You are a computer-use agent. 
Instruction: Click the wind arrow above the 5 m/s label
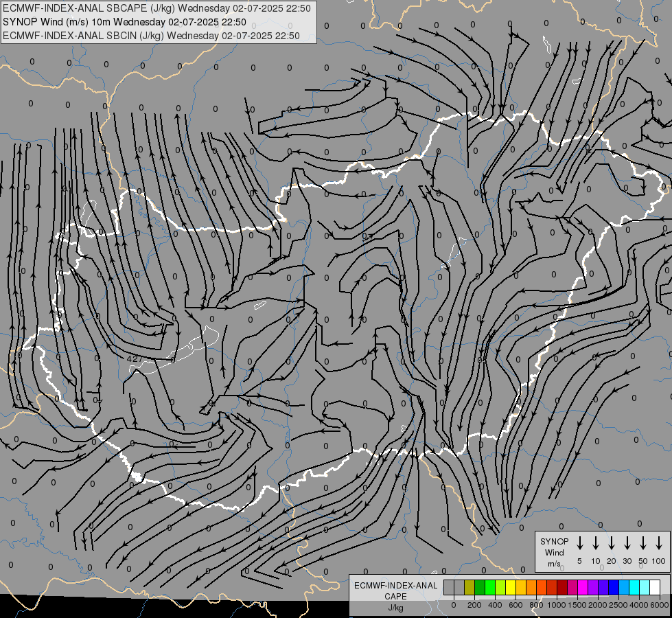[579, 543]
